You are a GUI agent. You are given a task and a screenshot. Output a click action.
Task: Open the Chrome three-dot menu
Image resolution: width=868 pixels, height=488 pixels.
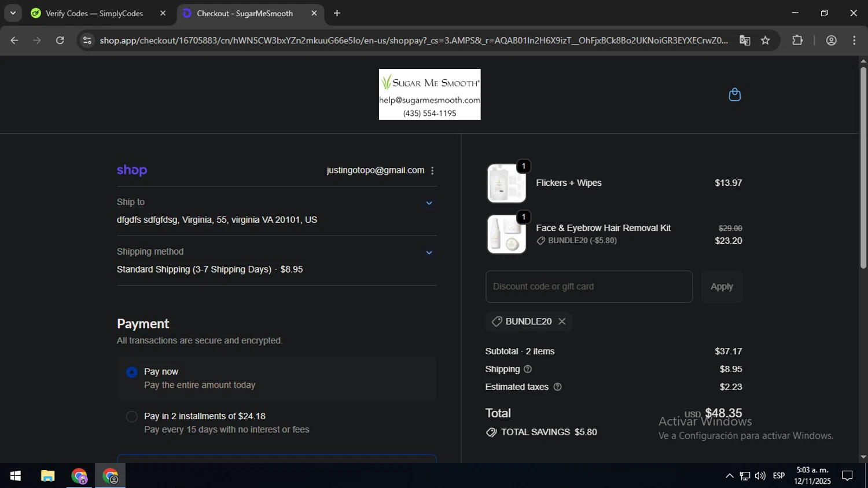[x=855, y=41]
